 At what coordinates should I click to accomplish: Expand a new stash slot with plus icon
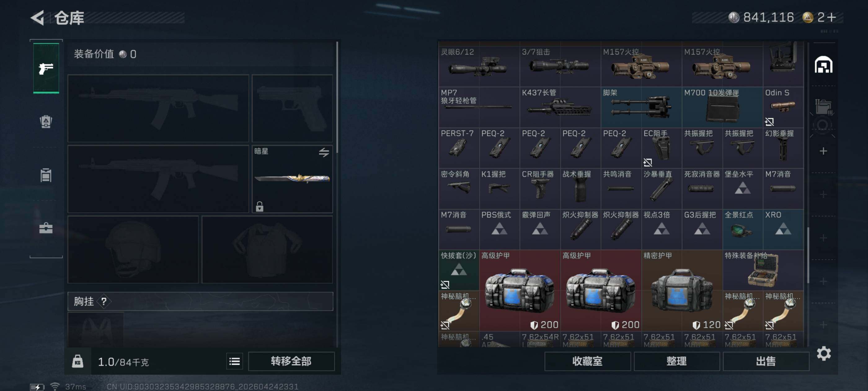tap(823, 151)
